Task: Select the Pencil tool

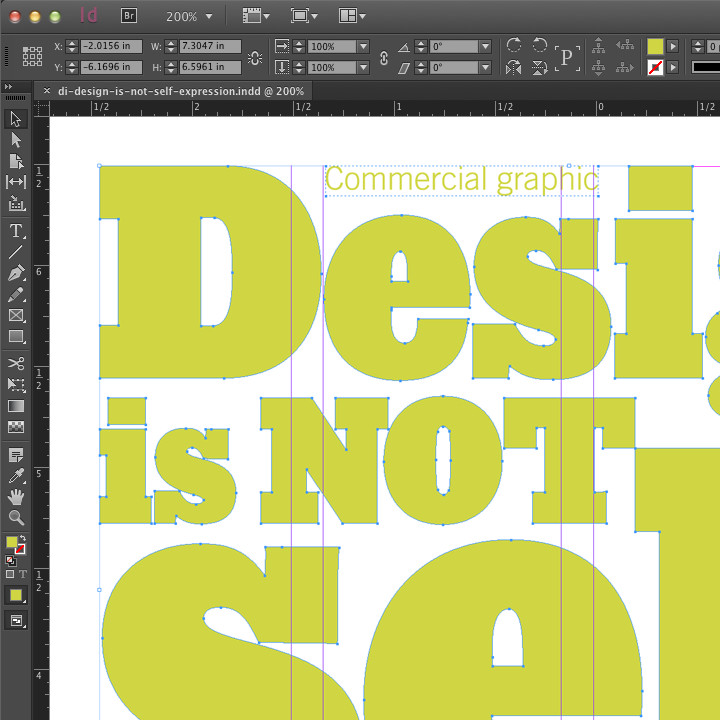Action: (16, 294)
